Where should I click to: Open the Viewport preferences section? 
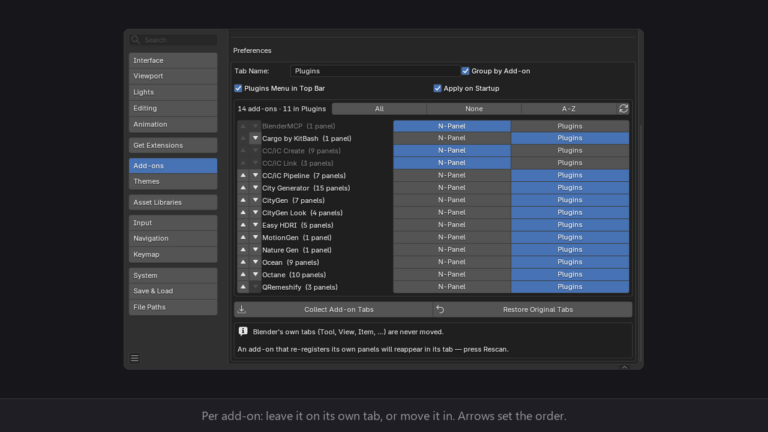[173, 76]
